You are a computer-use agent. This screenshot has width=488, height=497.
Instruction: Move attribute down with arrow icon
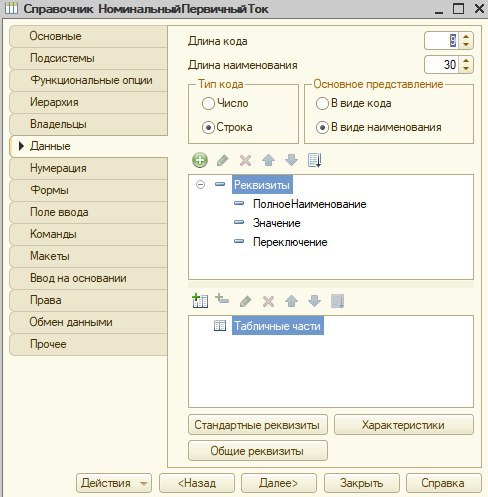point(291,160)
